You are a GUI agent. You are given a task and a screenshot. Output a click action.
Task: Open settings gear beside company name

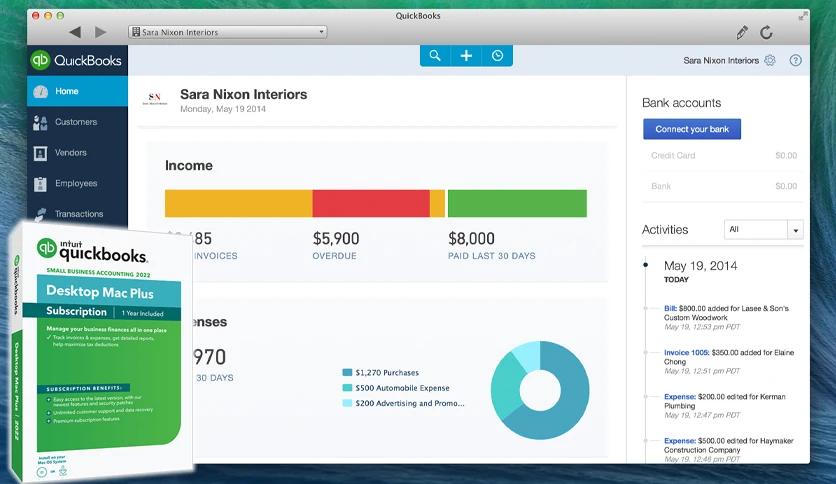(770, 60)
